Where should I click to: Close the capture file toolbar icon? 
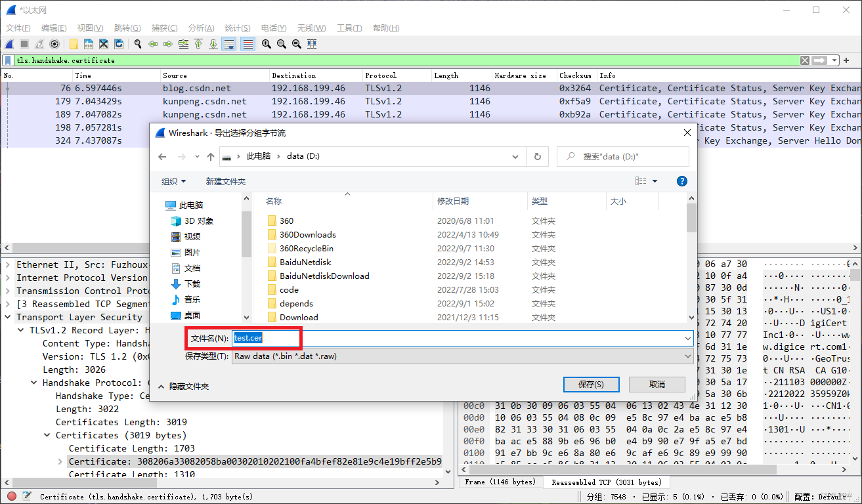point(104,44)
